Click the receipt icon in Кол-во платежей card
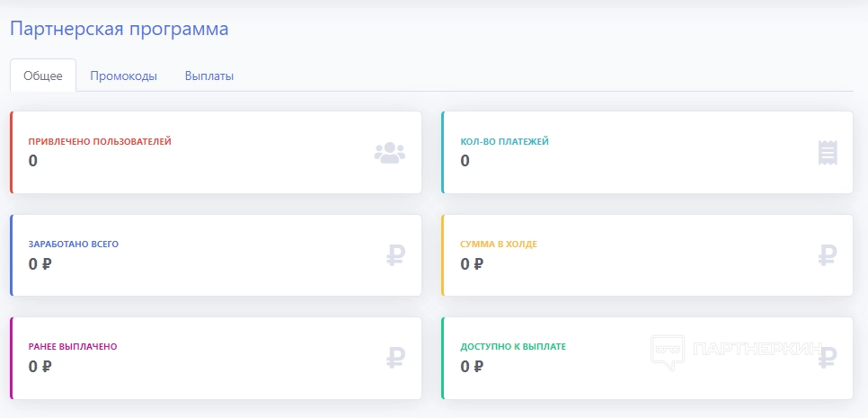The height and width of the screenshot is (418, 868). point(828,153)
